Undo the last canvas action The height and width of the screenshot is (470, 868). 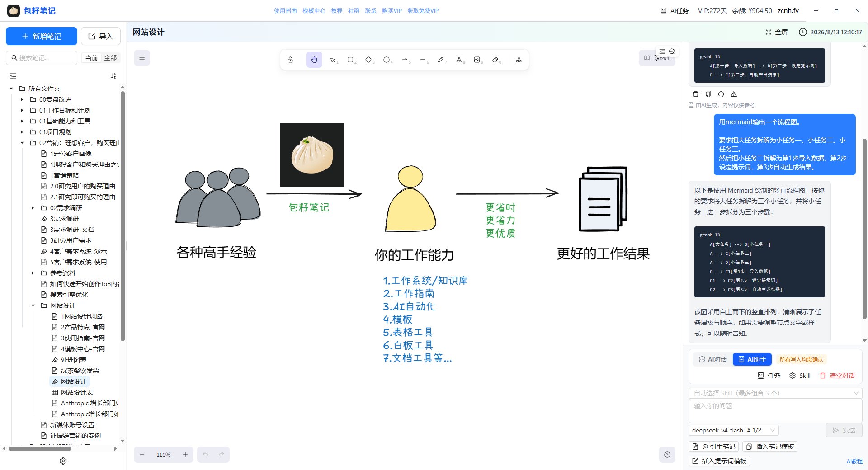coord(205,455)
